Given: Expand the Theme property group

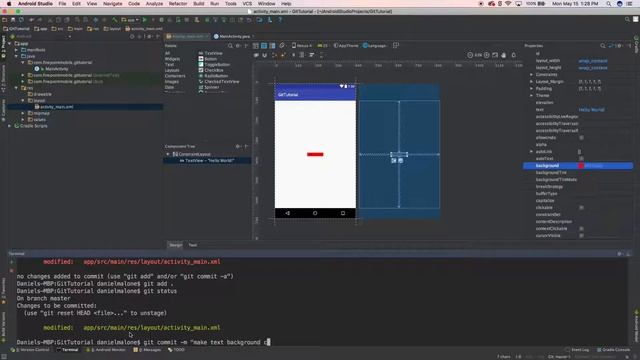Looking at the screenshot, I should point(531,96).
